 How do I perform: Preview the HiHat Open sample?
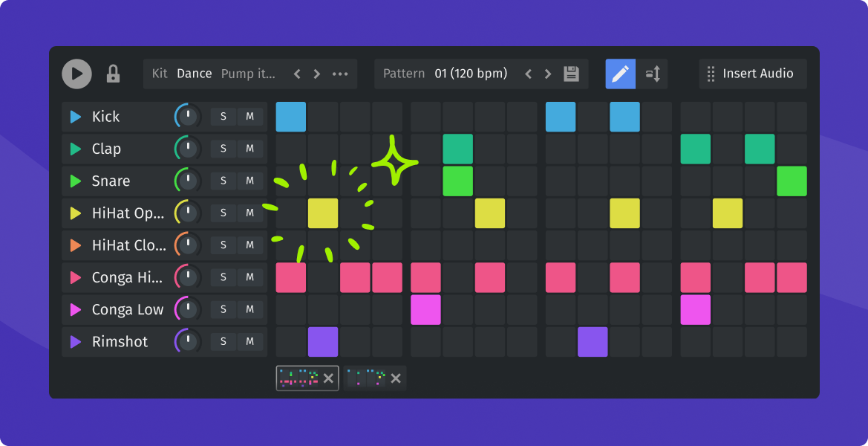(76, 213)
